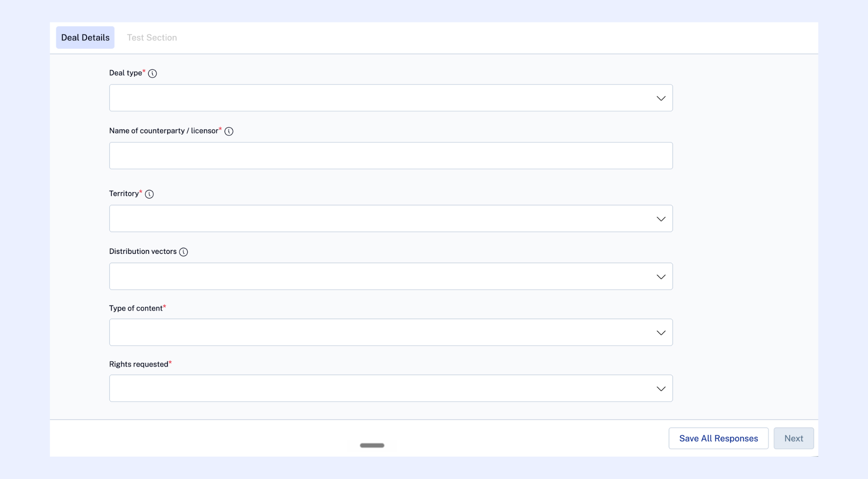
Task: Click the Next button
Action: click(x=793, y=438)
